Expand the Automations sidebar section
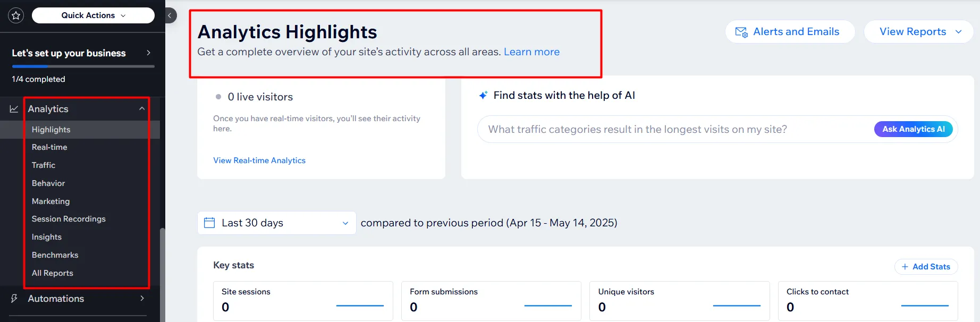Image resolution: width=980 pixels, height=322 pixels. (142, 299)
